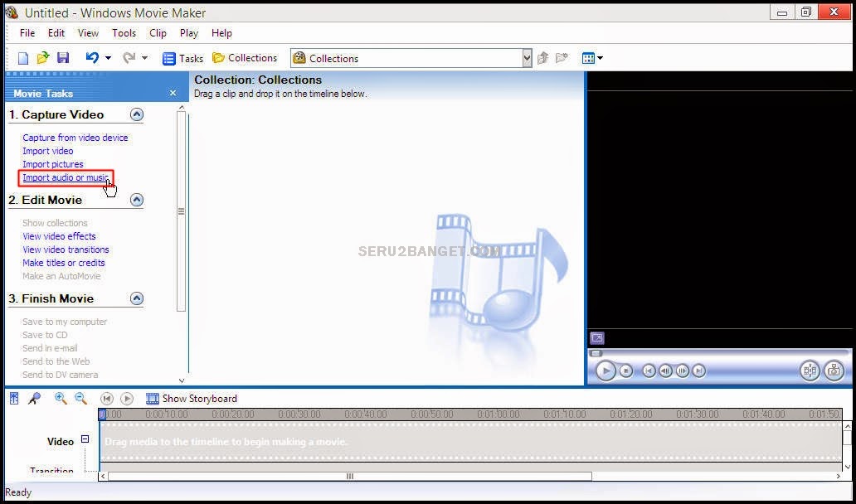Click Make titles or credits link
Viewport: 856px width, 504px height.
64,263
